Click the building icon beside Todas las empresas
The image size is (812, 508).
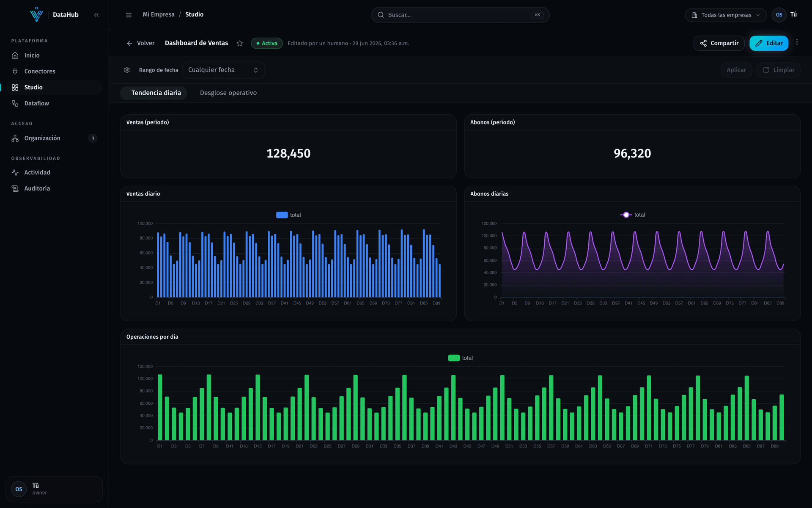[x=694, y=15]
